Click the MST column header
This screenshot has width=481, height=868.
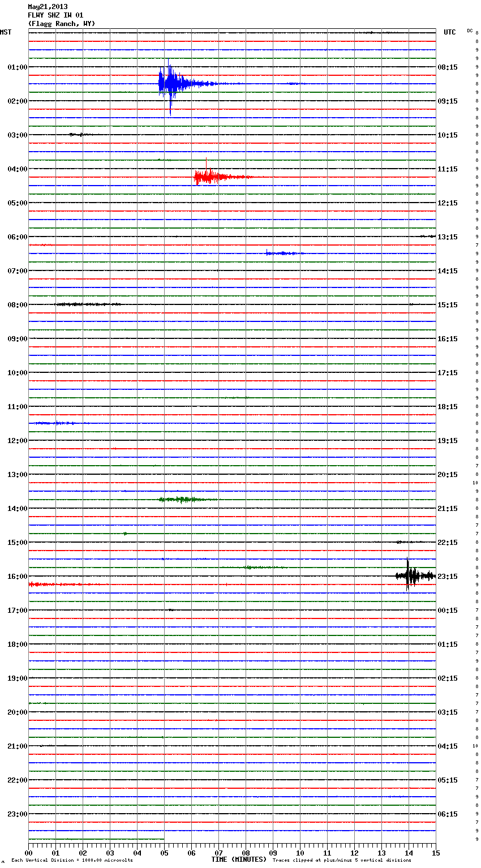click(6, 32)
